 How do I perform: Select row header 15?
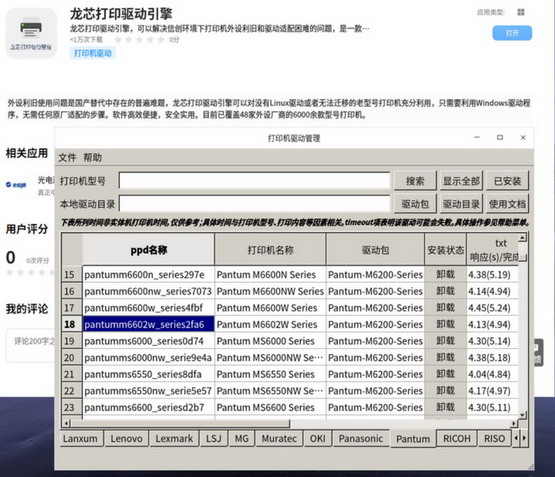pos(72,275)
